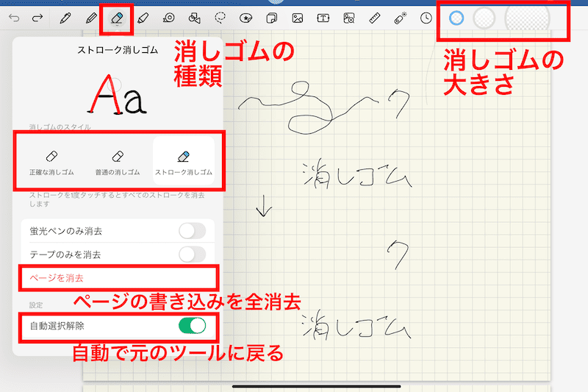This screenshot has width=588, height=392.
Task: Click the Undo arrow
Action: point(14,17)
